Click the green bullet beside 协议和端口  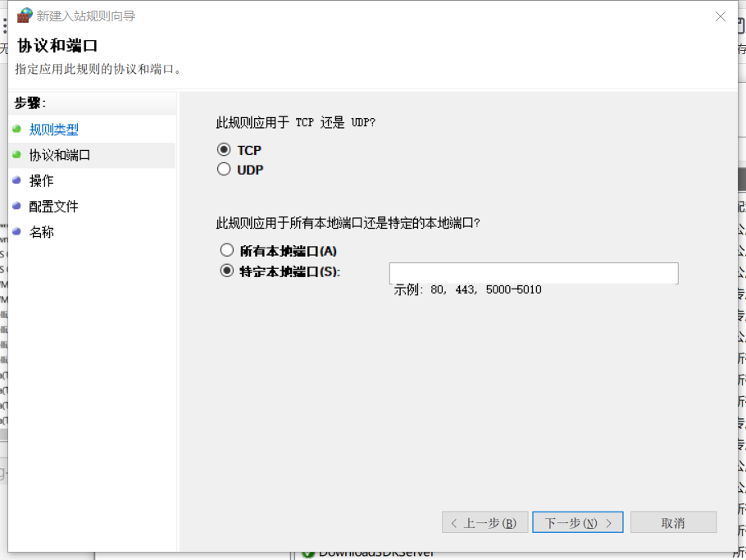[x=16, y=154]
